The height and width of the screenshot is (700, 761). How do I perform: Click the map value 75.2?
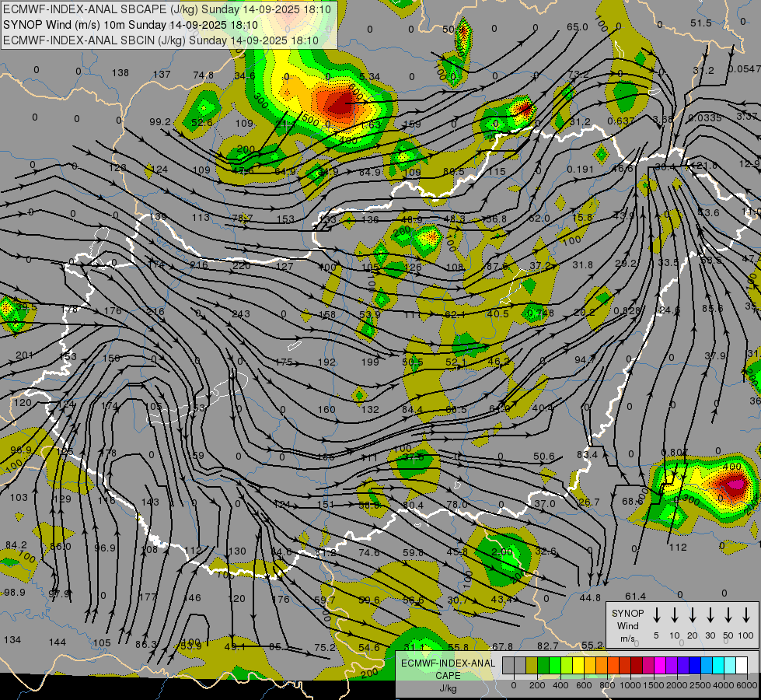[x=325, y=647]
